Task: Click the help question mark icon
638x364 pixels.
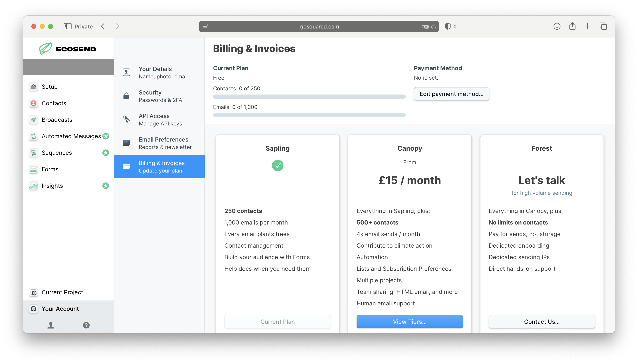Action: [86, 325]
